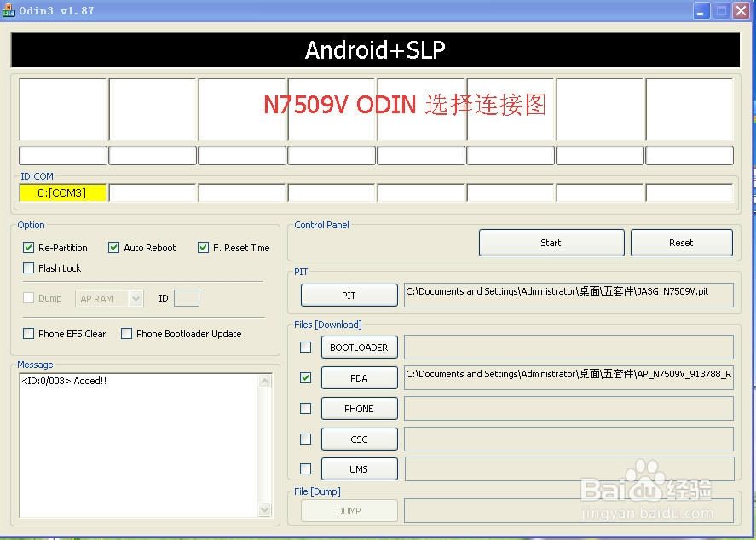Minimize the Odin3 window
Screen dimensions: 756x540
(701, 10)
